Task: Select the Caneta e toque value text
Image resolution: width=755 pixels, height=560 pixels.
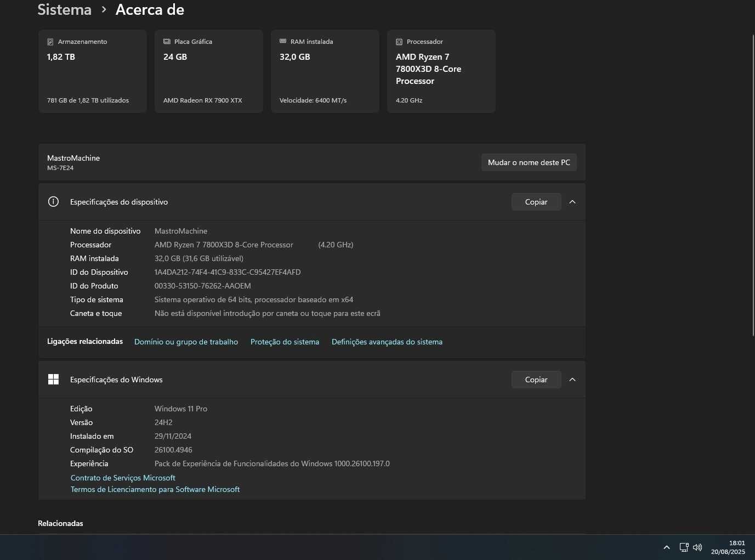Action: [268, 313]
